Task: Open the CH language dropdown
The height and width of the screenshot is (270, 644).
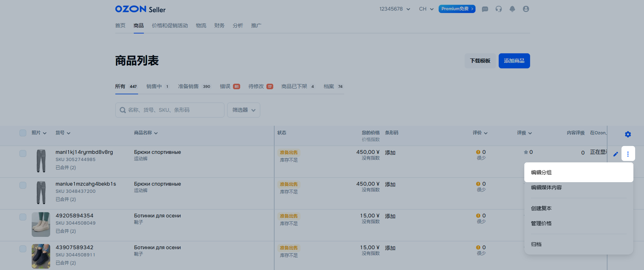Action: click(426, 9)
